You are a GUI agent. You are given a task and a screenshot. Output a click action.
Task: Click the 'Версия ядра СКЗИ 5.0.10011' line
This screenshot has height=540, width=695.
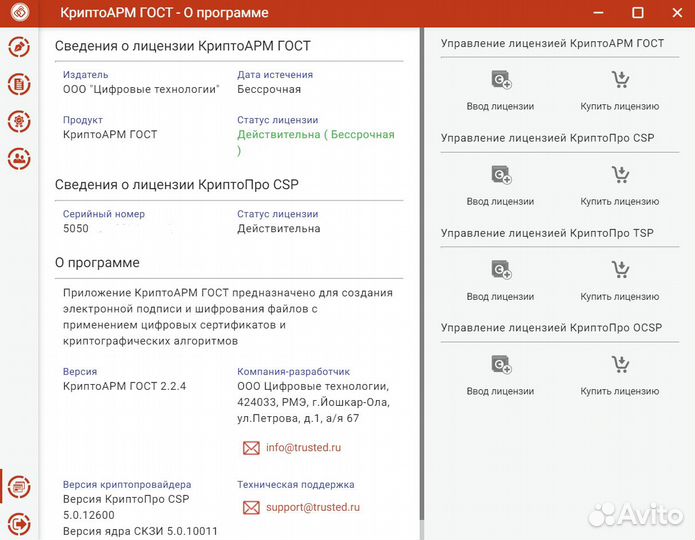[x=140, y=531]
